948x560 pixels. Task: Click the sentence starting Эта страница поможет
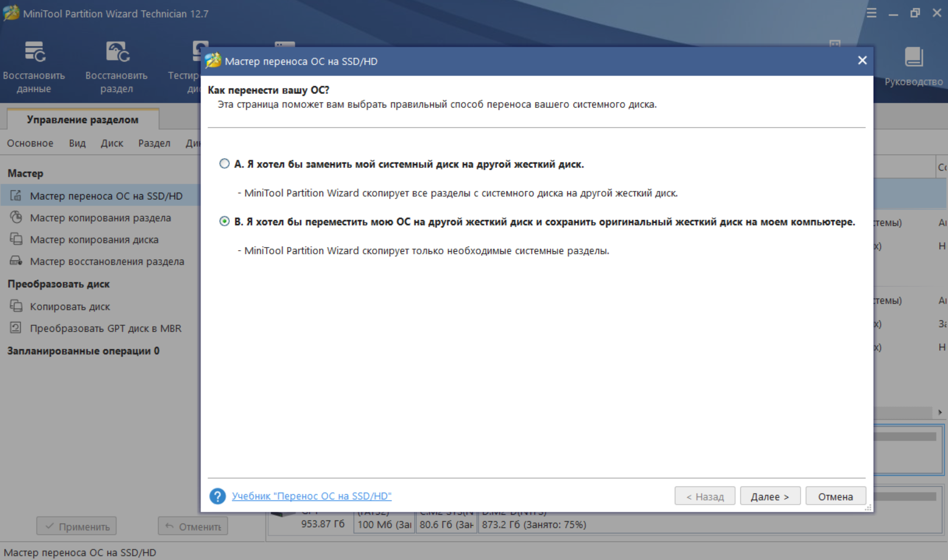pyautogui.click(x=437, y=104)
